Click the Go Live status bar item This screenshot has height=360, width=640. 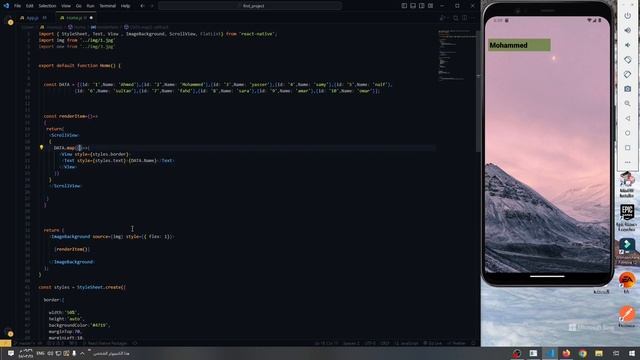pyautogui.click(x=432, y=343)
